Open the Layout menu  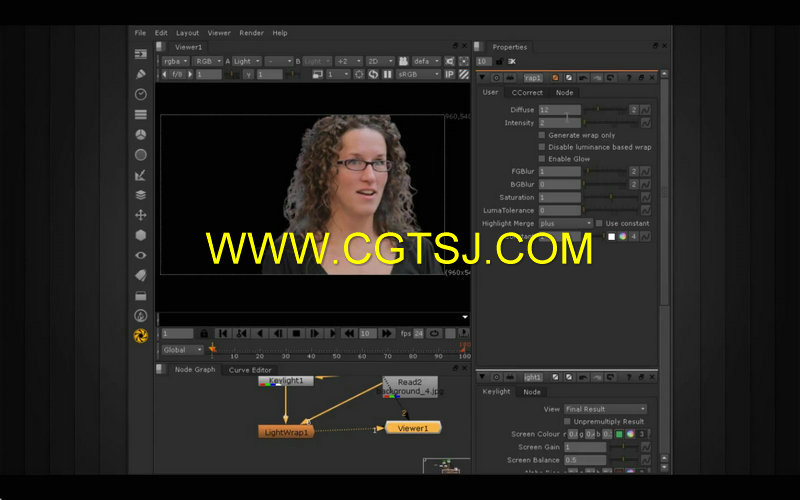[187, 33]
